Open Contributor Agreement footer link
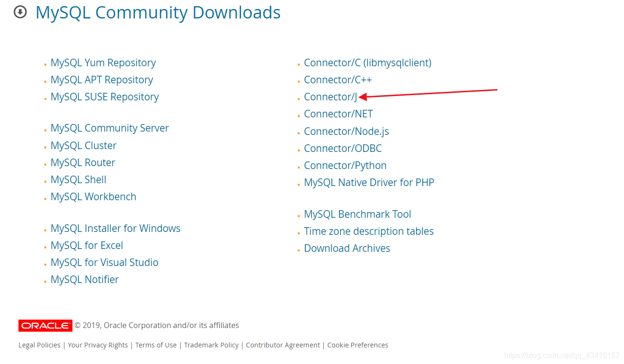Viewport: 624px width, 364px height. [283, 345]
